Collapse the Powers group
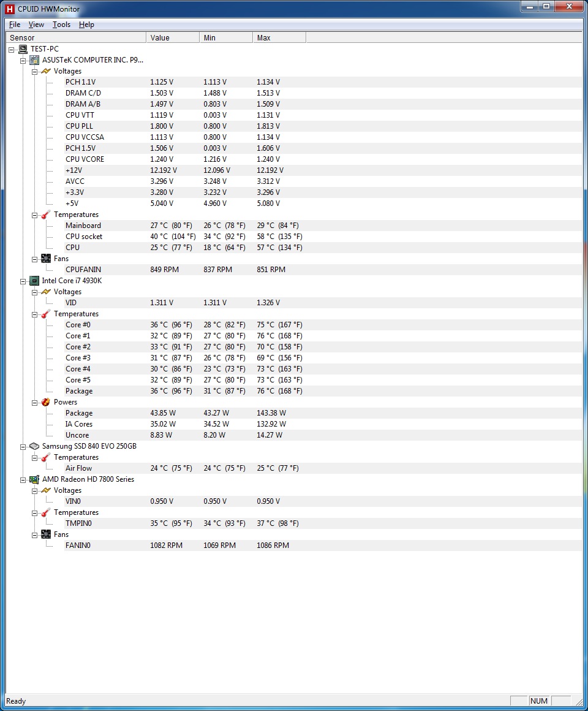 tap(34, 403)
